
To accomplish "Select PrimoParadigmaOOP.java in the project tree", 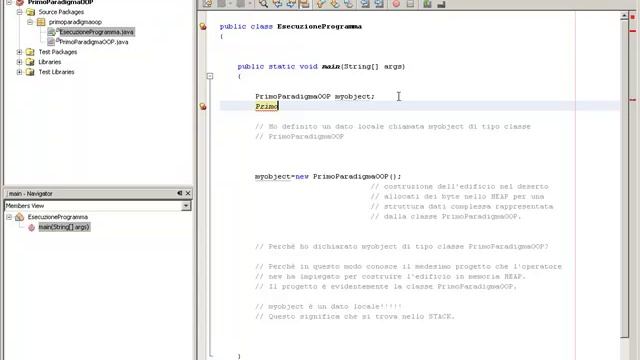I will pos(94,42).
